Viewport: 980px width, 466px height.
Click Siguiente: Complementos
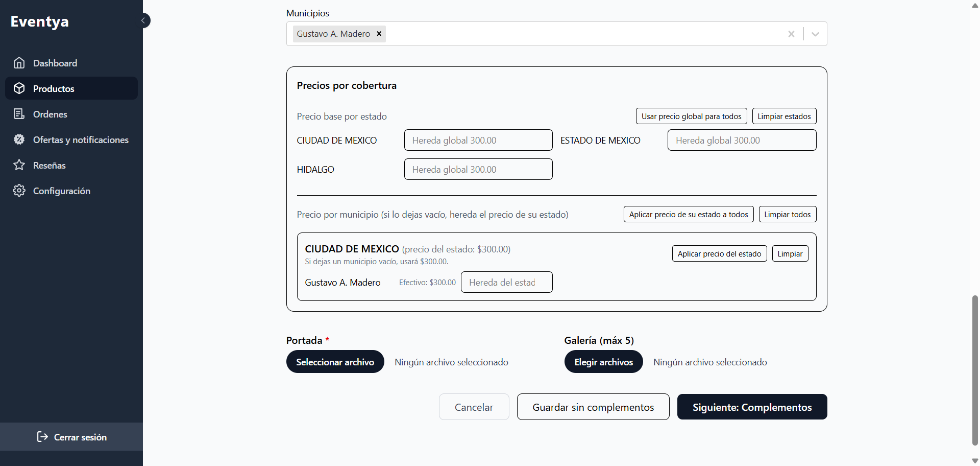(x=752, y=407)
